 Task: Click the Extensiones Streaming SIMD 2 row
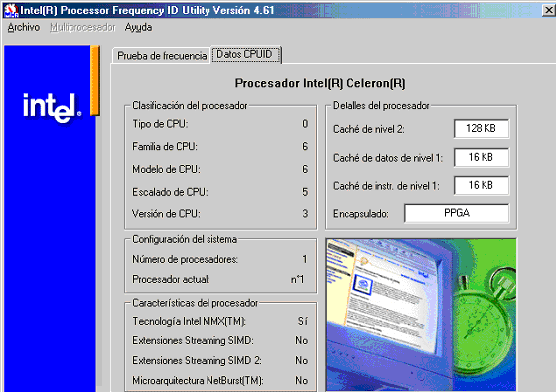tap(219, 360)
